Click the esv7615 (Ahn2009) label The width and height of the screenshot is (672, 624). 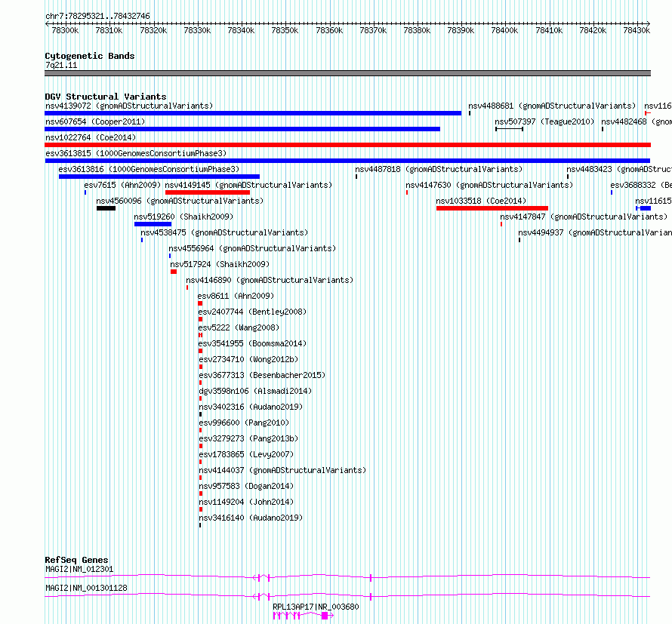(x=122, y=185)
